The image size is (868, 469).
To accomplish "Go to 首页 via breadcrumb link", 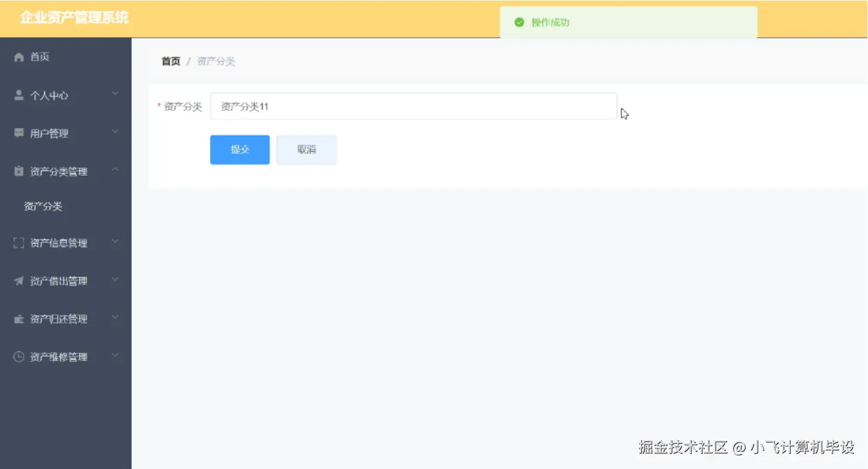I will click(171, 61).
